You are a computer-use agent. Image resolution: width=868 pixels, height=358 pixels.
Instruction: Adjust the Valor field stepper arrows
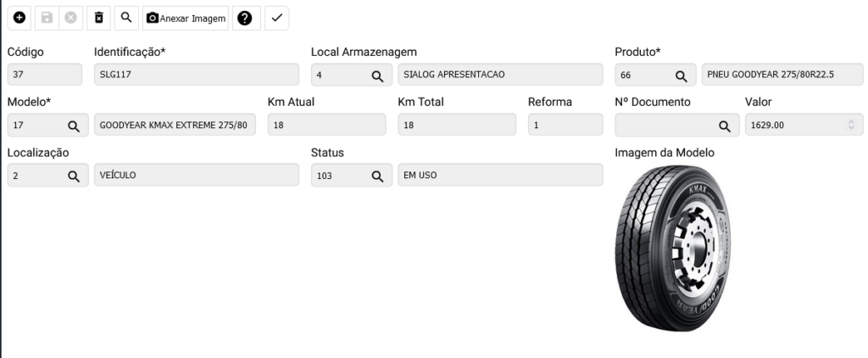(x=851, y=126)
